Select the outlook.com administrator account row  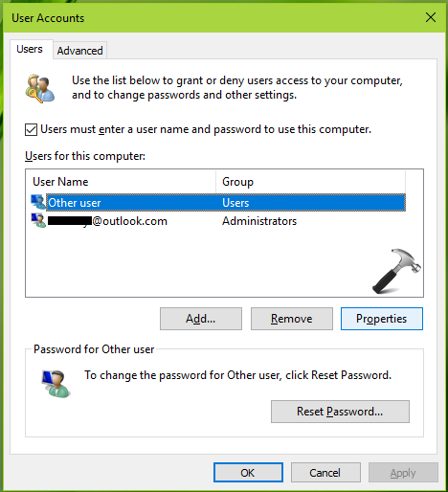click(218, 221)
